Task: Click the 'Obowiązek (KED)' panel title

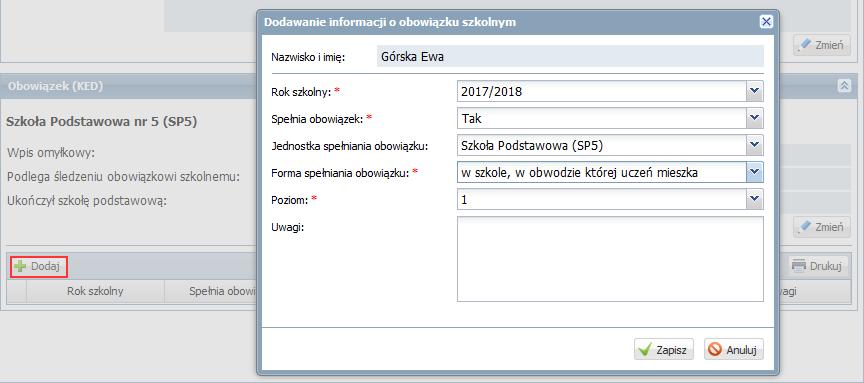Action: [55, 86]
